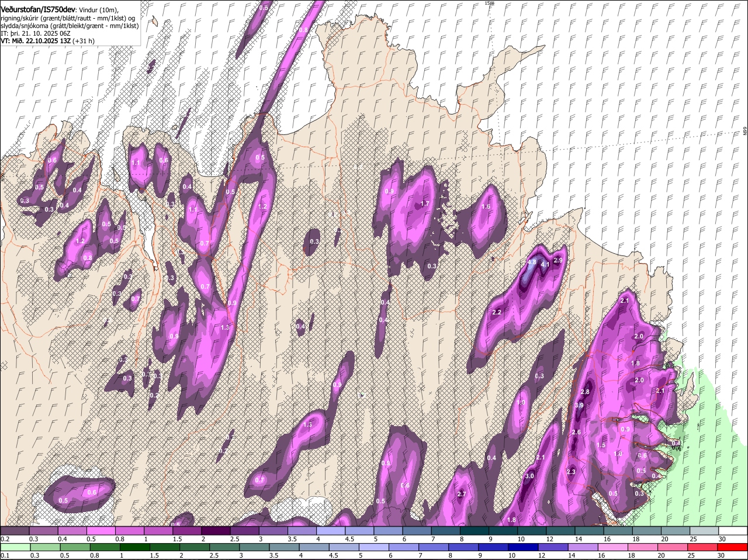Click the 1.6 precipitation value on map

tap(486, 206)
